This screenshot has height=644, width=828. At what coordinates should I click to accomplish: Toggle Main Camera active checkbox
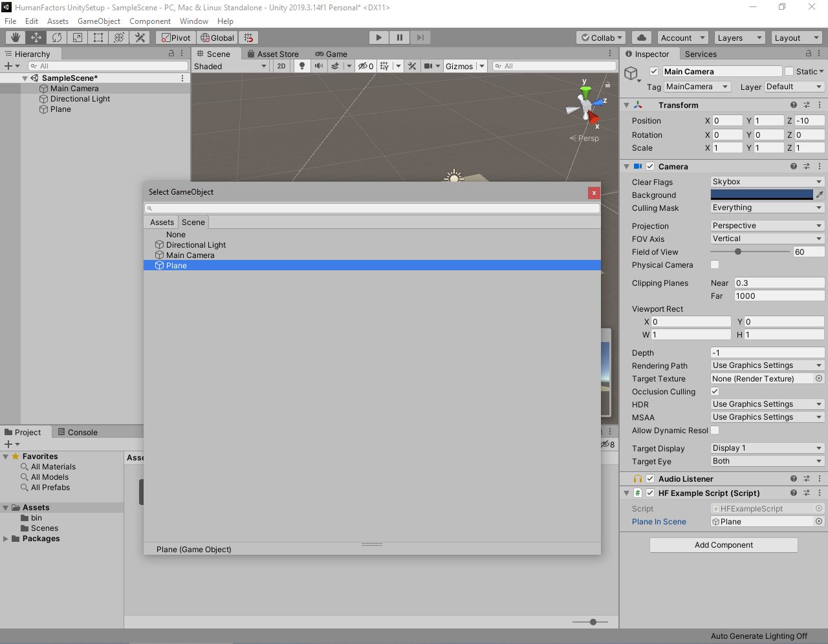point(654,71)
